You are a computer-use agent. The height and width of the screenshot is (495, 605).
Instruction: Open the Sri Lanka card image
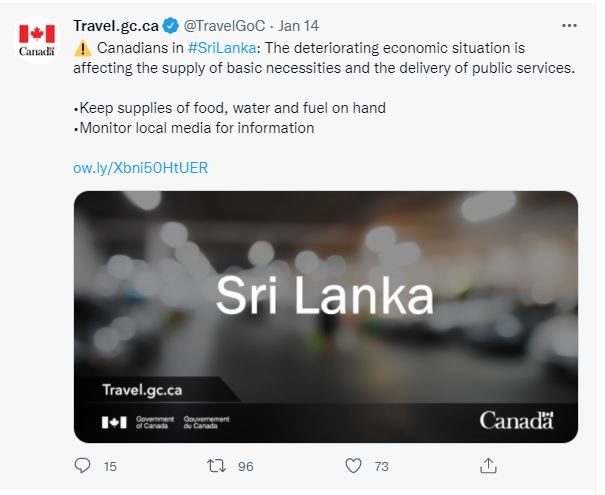325,300
